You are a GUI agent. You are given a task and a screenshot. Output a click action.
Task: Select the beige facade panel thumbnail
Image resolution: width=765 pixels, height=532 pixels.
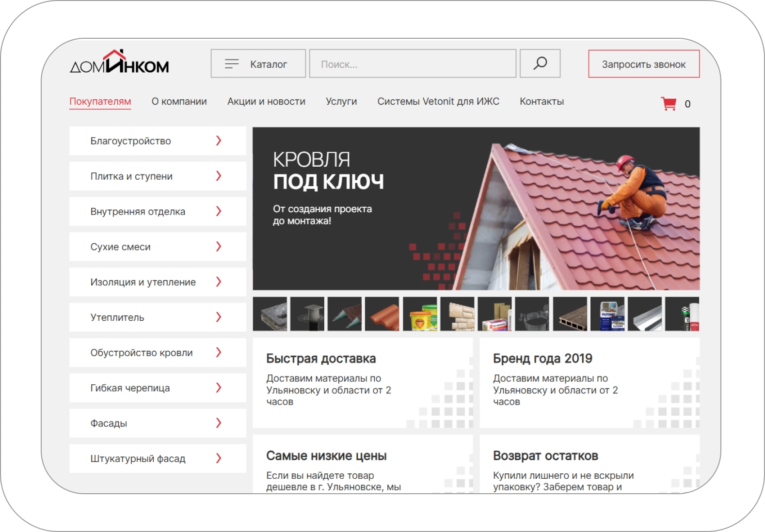(x=457, y=314)
